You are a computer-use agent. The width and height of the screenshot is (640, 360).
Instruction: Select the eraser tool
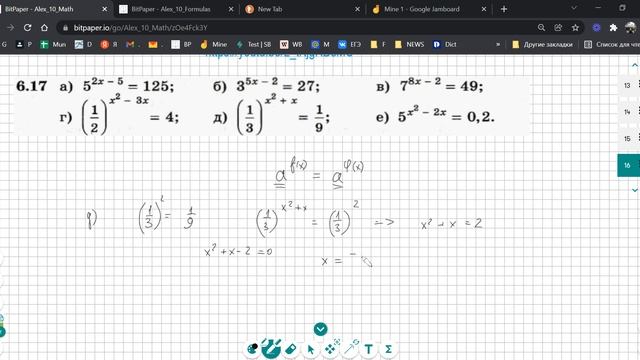point(291,349)
